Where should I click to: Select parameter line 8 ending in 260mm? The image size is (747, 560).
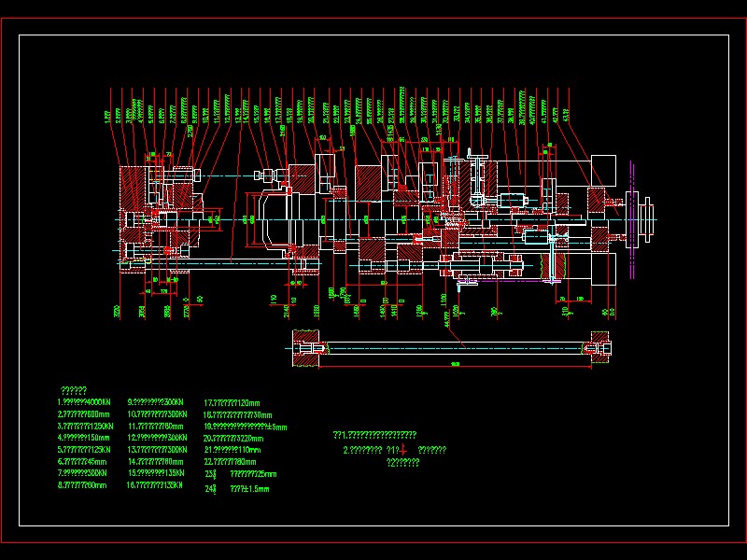click(x=82, y=485)
